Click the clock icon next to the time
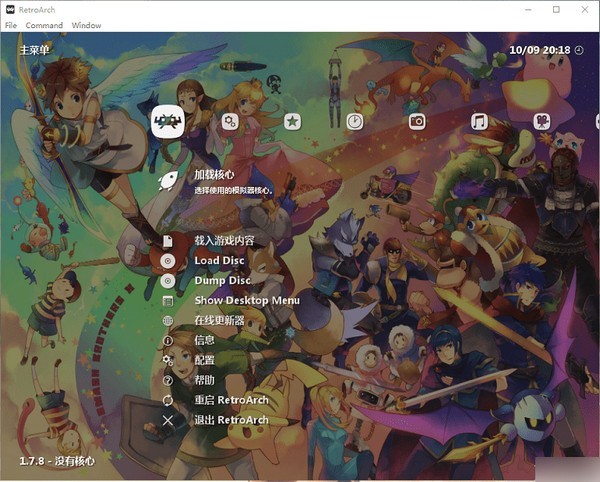 (579, 50)
